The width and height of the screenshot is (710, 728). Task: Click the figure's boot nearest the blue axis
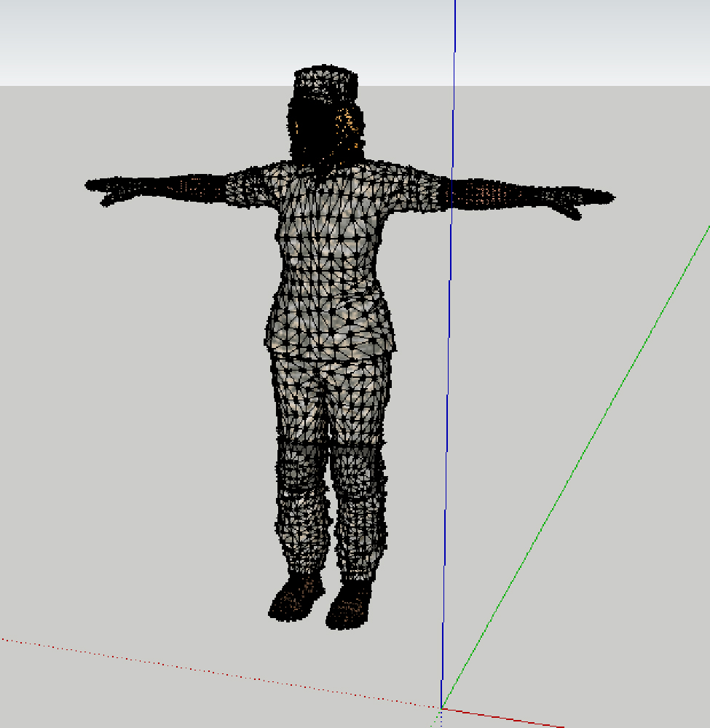click(x=350, y=606)
